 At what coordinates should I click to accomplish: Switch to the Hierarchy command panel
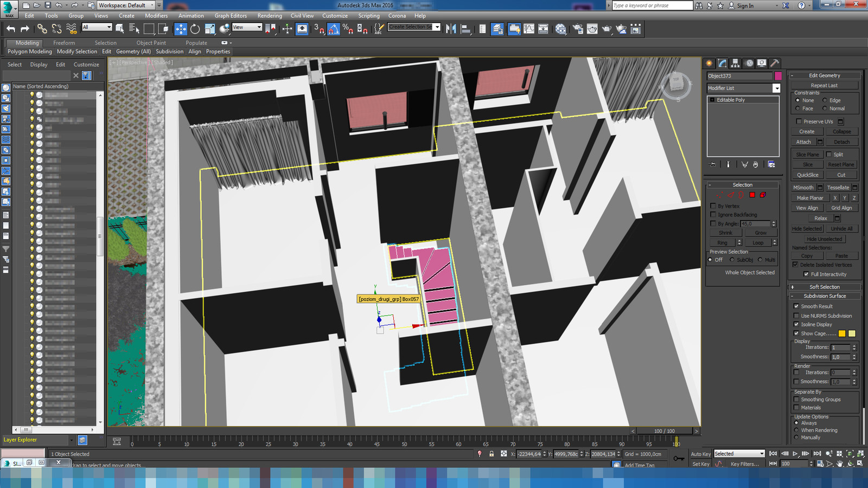click(735, 63)
